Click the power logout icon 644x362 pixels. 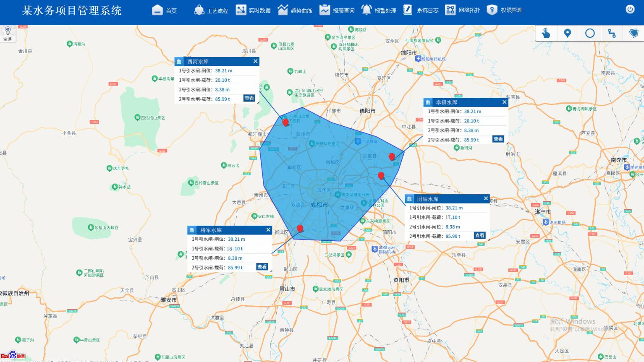(630, 10)
